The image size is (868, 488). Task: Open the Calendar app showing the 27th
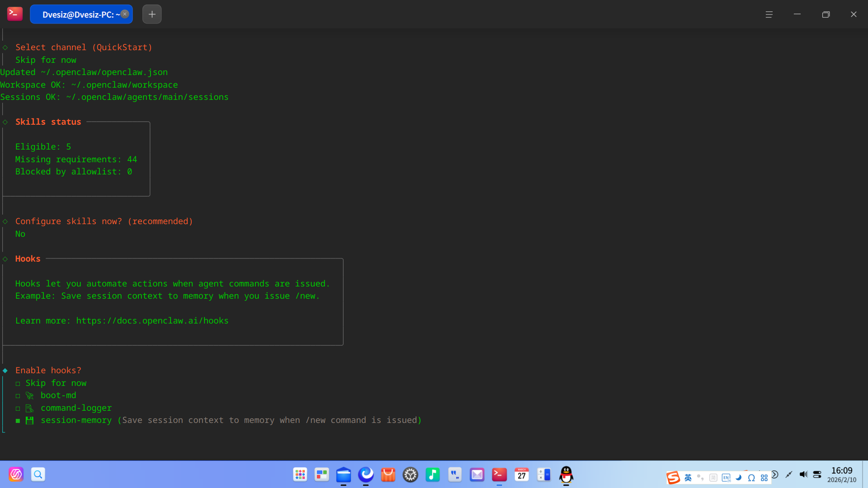click(x=522, y=474)
